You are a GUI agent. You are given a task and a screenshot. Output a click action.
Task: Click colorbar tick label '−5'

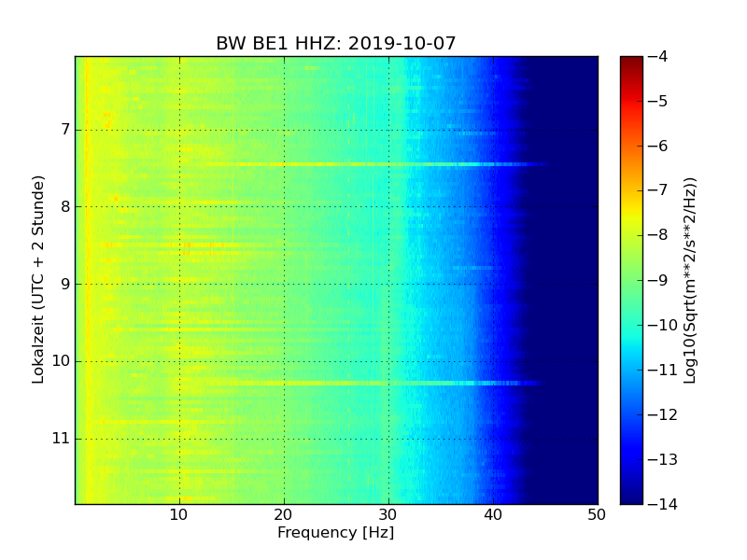658,101
